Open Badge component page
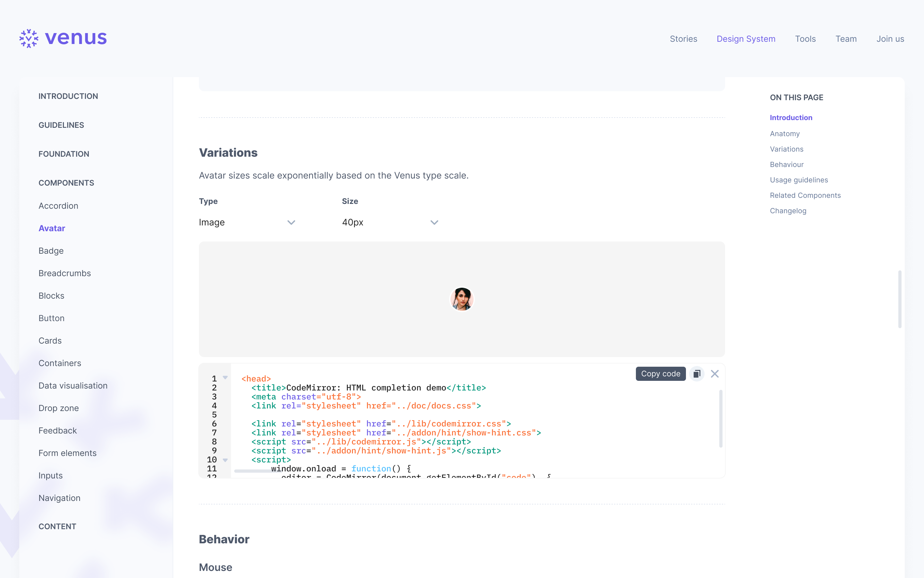The width and height of the screenshot is (924, 578). coord(51,251)
